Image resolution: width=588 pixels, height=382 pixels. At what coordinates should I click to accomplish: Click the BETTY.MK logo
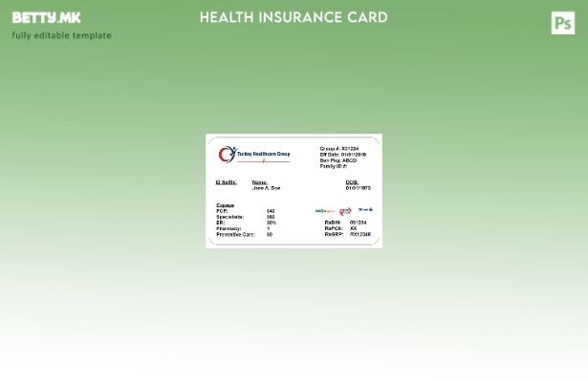(x=46, y=18)
